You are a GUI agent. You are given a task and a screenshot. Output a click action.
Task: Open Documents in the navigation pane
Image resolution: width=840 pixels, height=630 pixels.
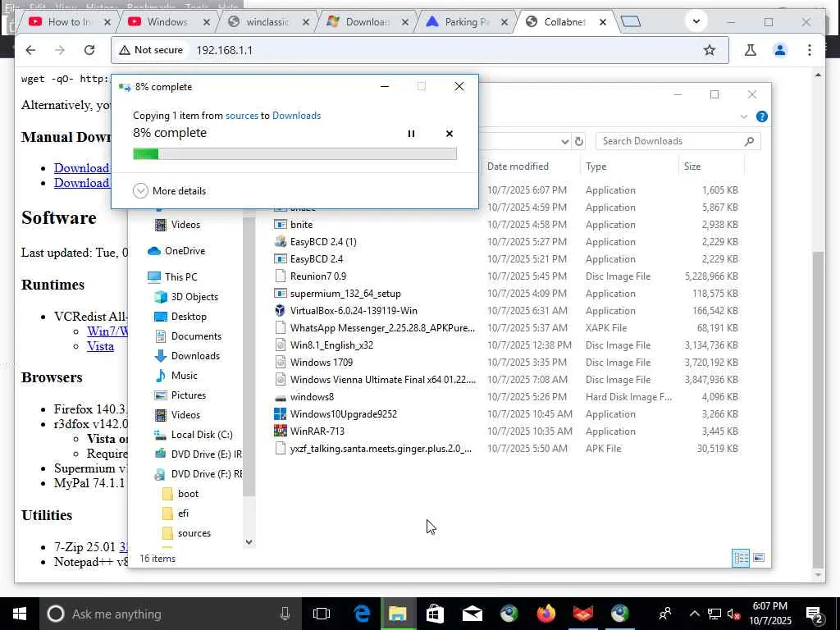(x=195, y=336)
